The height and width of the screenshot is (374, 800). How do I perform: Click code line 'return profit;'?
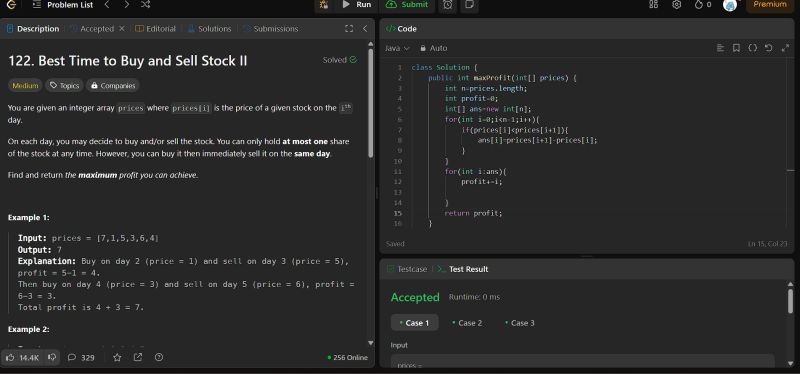click(473, 213)
